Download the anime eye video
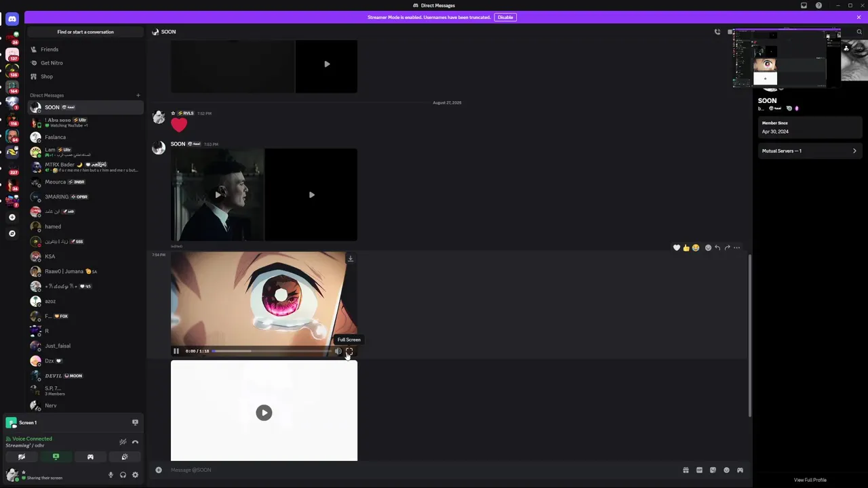 click(x=351, y=259)
